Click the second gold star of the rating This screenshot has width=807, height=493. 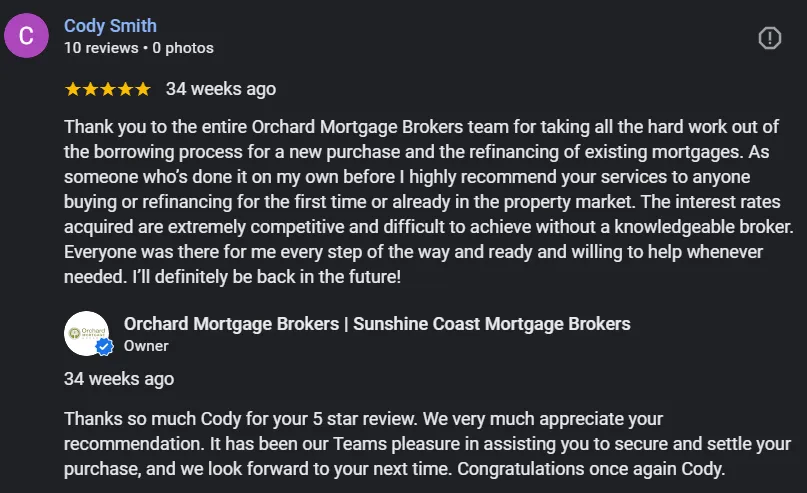(x=91, y=89)
